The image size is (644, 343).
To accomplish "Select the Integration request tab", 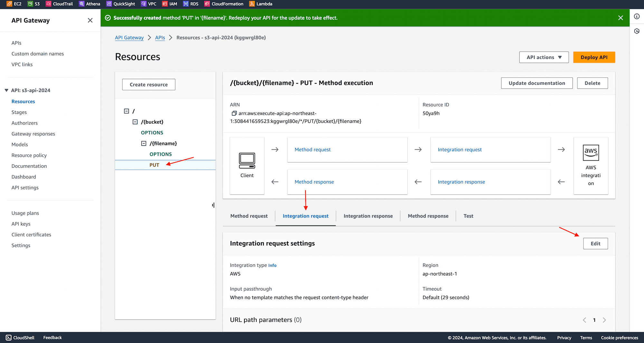I will point(306,216).
